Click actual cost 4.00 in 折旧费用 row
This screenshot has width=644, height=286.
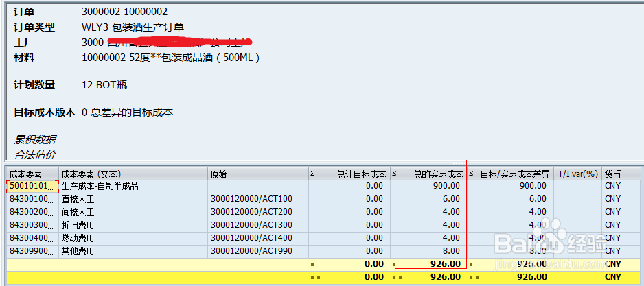click(451, 225)
